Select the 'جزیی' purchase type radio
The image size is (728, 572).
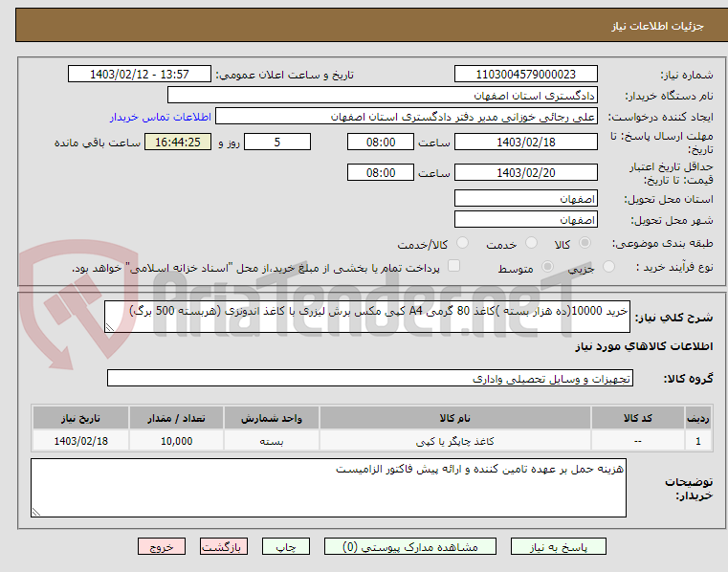click(x=608, y=267)
